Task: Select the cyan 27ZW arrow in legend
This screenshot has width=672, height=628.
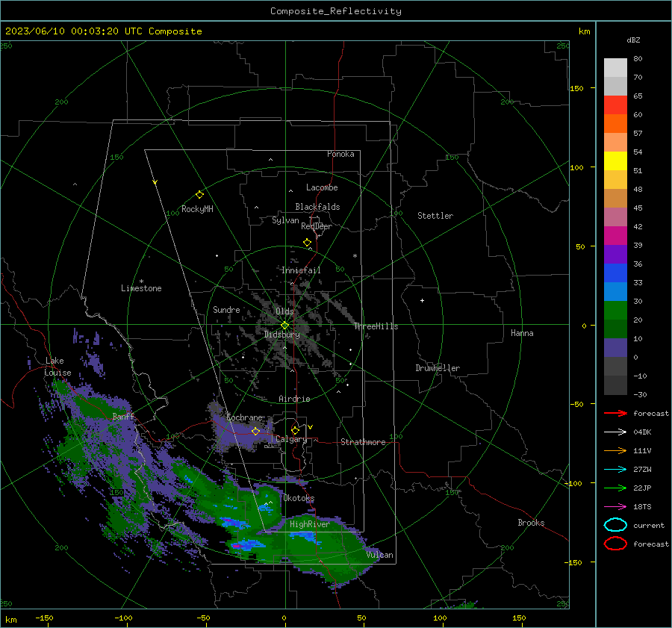Action: (x=615, y=470)
